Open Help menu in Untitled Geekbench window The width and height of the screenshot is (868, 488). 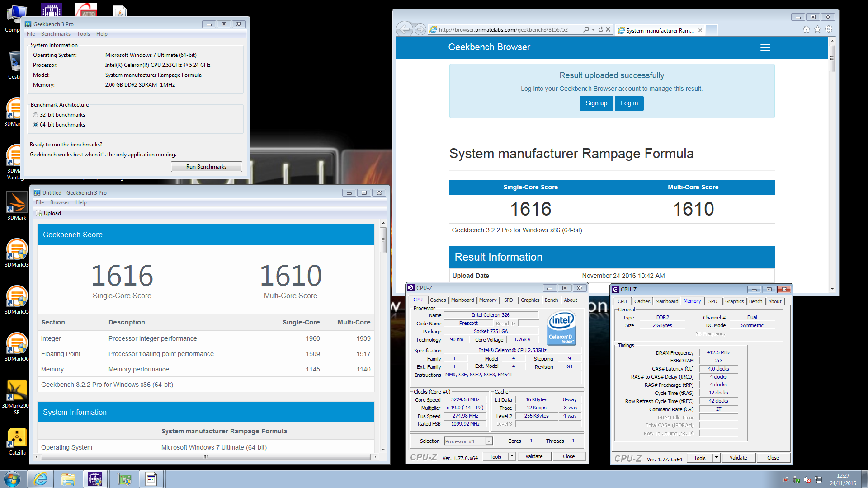(81, 202)
